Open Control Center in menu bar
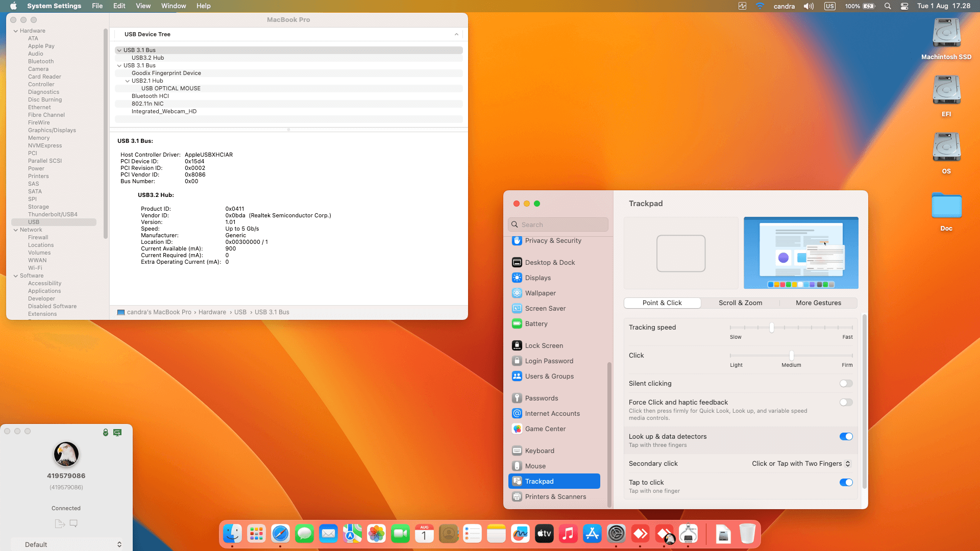The width and height of the screenshot is (980, 551). [904, 6]
